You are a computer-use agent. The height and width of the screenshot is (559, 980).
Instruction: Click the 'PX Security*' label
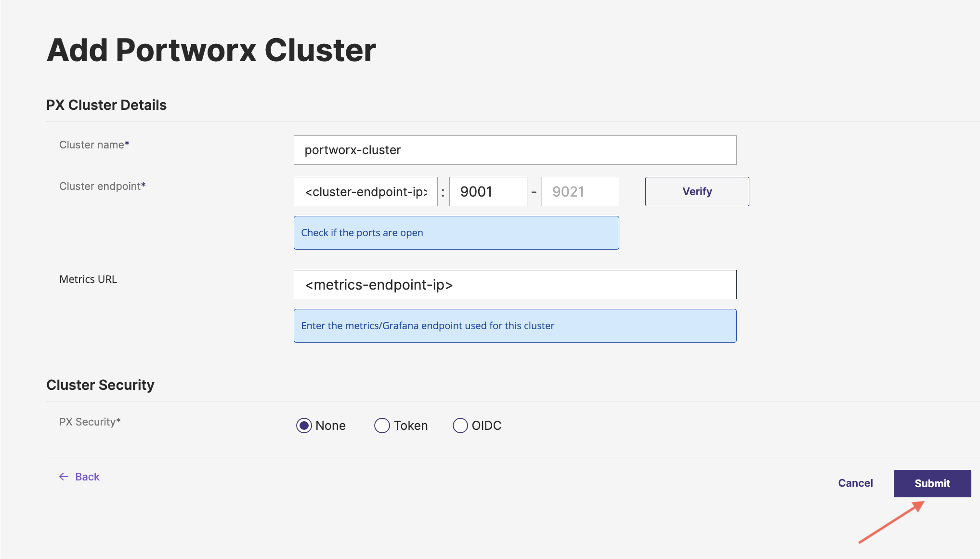click(90, 422)
